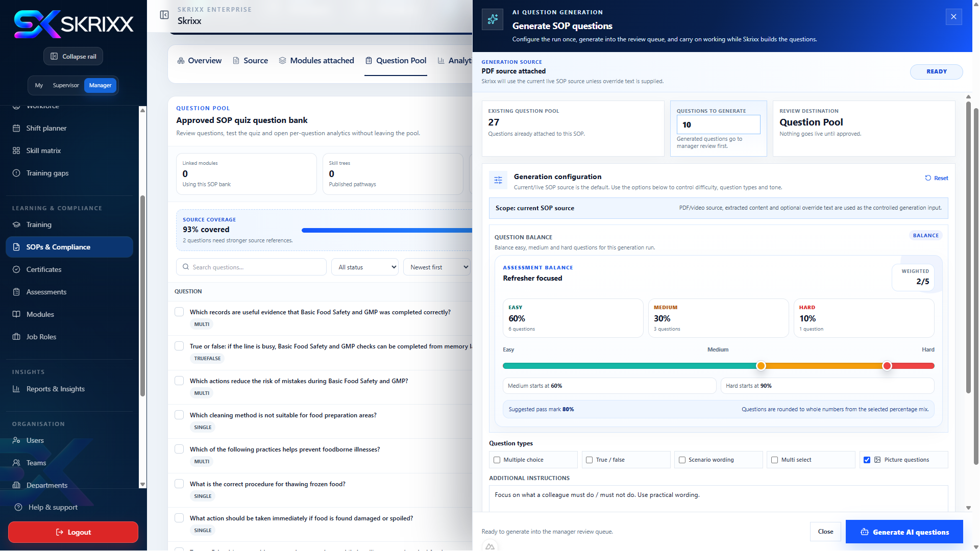Click the Close button in panel footer

coord(825,532)
